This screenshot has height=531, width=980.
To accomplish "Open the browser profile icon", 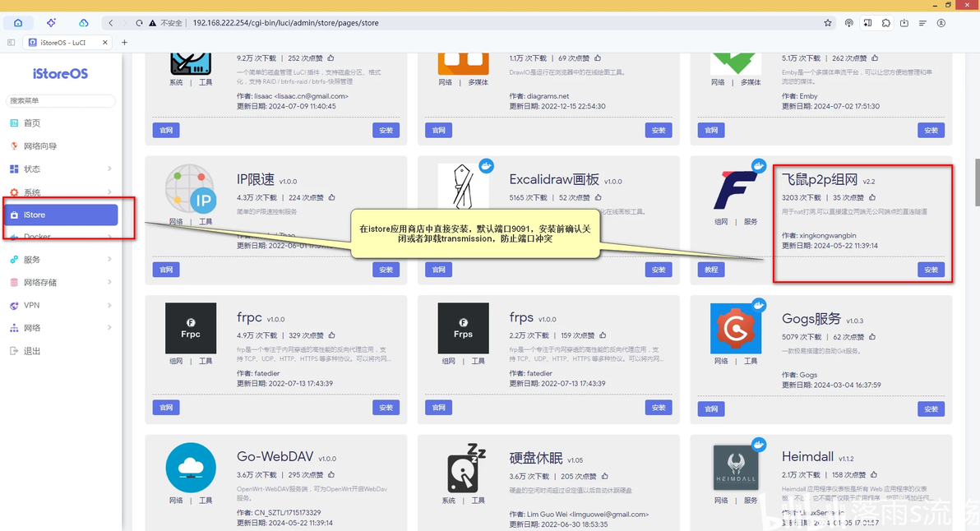I will point(941,23).
